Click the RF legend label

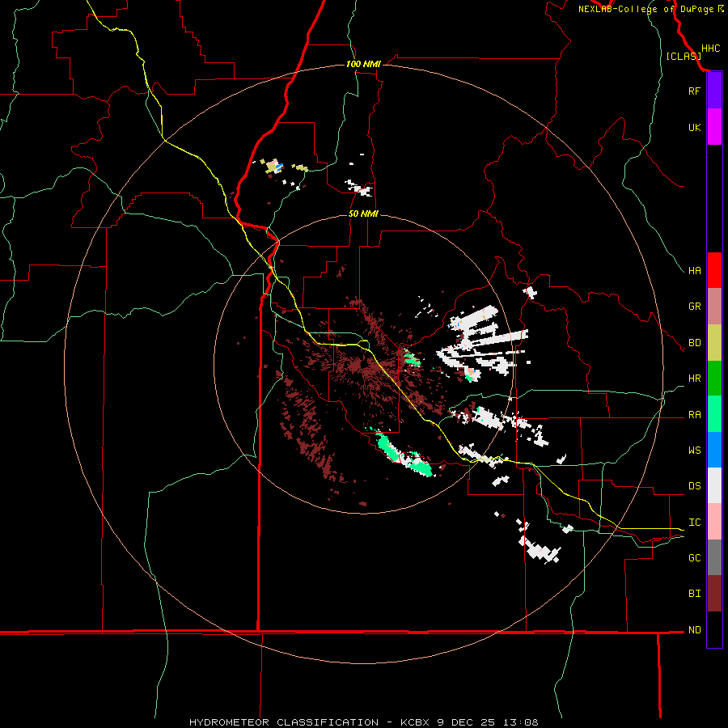point(694,91)
